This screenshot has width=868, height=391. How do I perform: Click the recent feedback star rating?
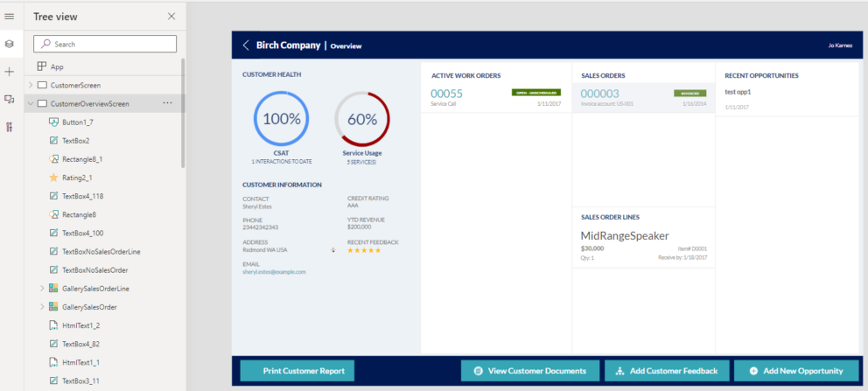(363, 250)
